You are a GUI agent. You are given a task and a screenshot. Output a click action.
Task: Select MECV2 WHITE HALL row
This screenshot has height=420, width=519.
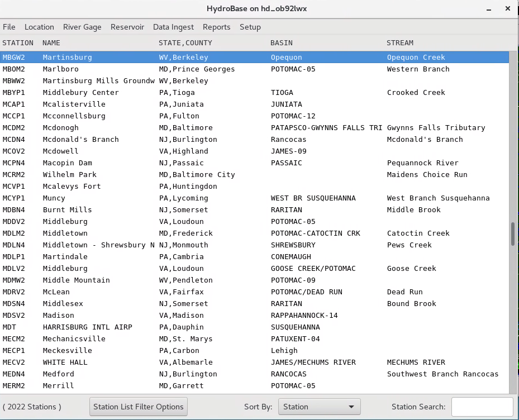tap(254, 362)
